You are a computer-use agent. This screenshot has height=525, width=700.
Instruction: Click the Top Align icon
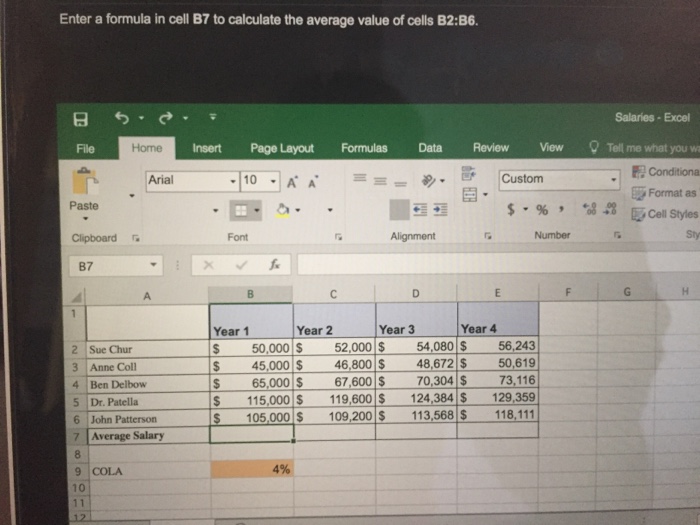pos(360,178)
